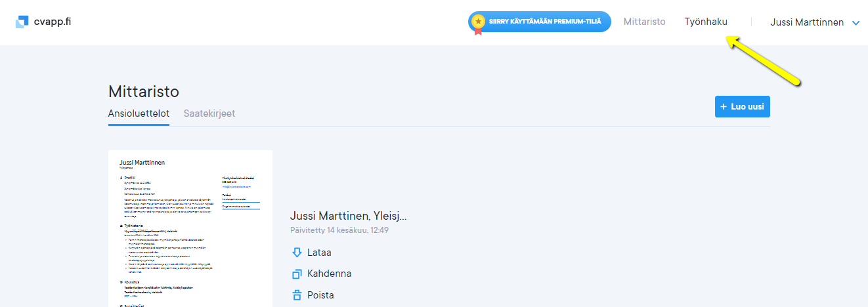Screen dimensions: 868x307
Task: Open the Jussi Marttinen resume thumbnail preview
Action: pyautogui.click(x=190, y=228)
